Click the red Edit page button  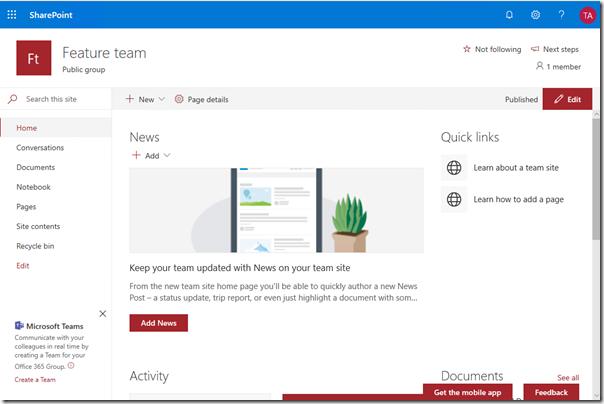coord(567,99)
